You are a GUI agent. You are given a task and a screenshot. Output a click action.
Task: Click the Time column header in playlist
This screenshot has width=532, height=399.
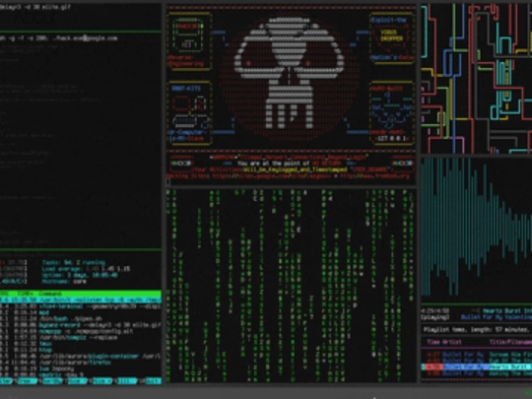433,342
